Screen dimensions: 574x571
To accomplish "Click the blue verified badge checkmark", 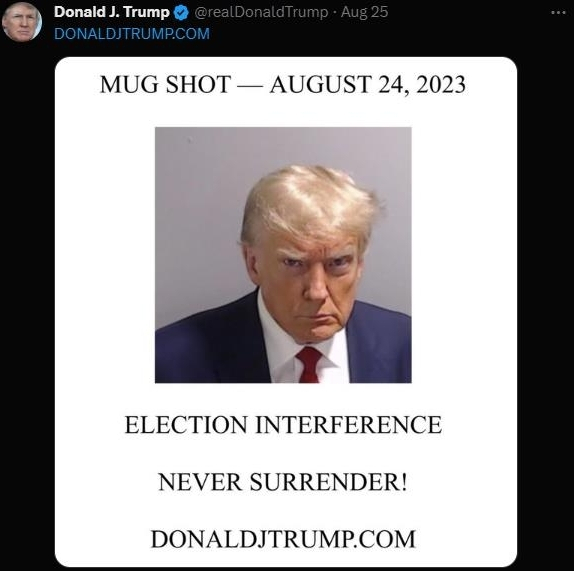I will pyautogui.click(x=181, y=13).
